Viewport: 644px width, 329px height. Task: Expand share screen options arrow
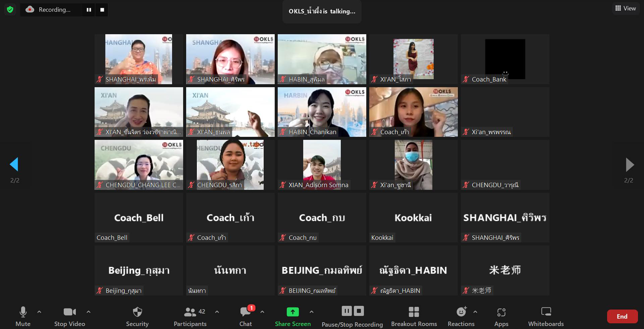[x=312, y=312]
